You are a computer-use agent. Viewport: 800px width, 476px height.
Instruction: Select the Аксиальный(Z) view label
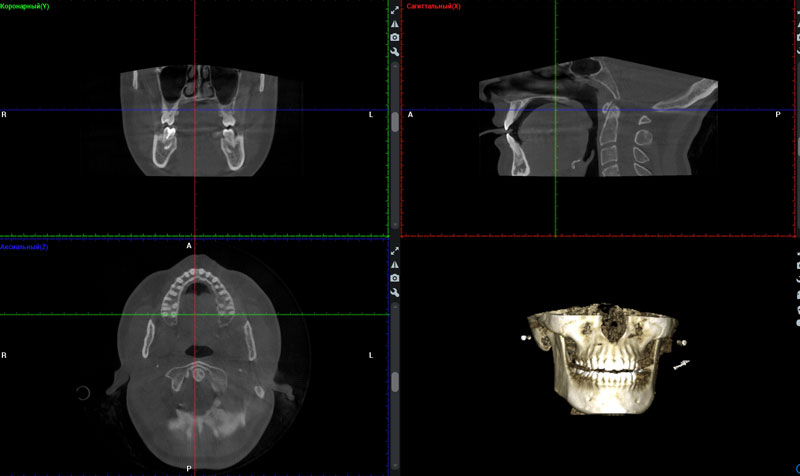click(x=24, y=245)
